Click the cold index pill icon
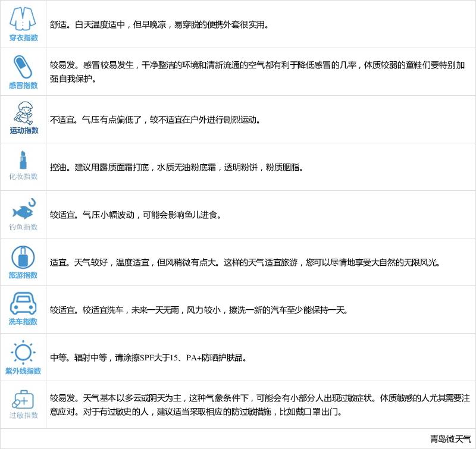Image resolution: width=476 pixels, height=449 pixels. point(23,67)
